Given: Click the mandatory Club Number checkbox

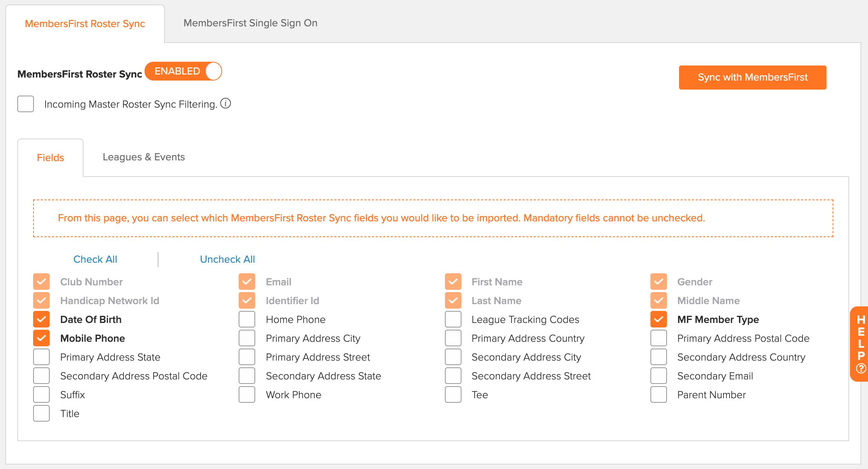Looking at the screenshot, I should (41, 282).
